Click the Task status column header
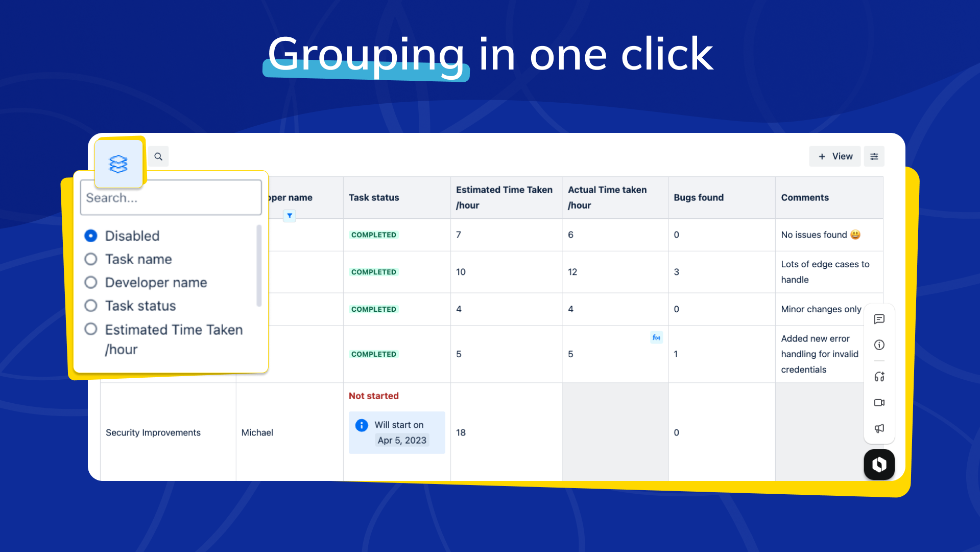 pos(374,198)
